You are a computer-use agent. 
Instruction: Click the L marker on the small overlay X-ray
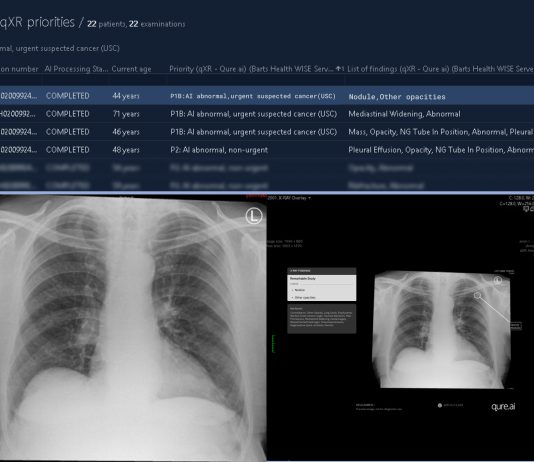point(498,281)
